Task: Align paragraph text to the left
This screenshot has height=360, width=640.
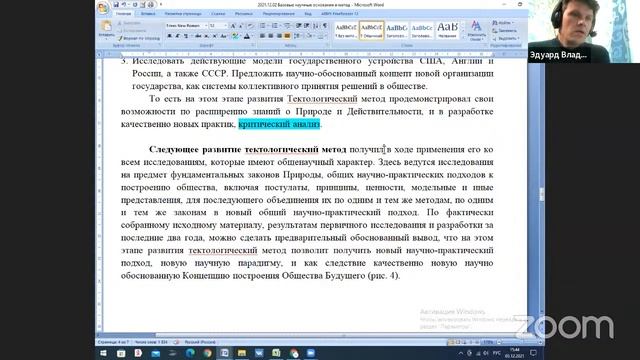Action: [x=262, y=36]
